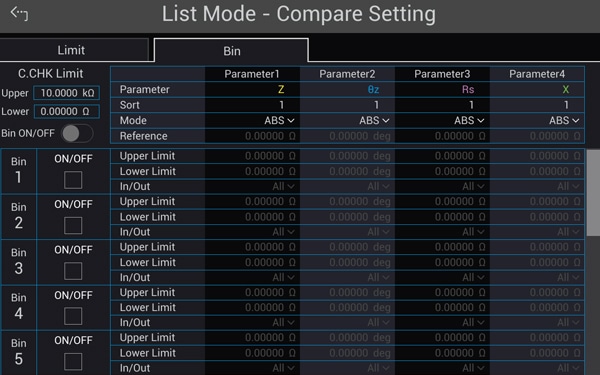600x375 pixels.
Task: Click the back arrow icon
Action: [19, 14]
